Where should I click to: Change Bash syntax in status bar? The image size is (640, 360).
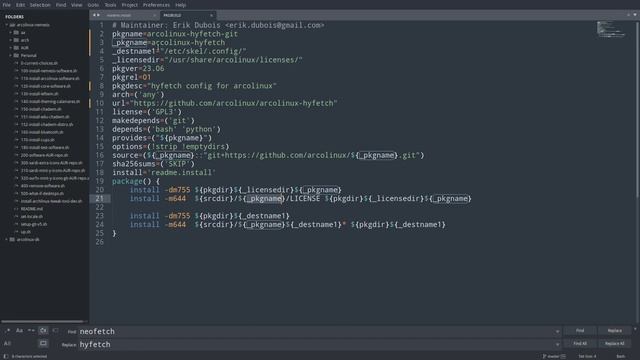[620, 356]
